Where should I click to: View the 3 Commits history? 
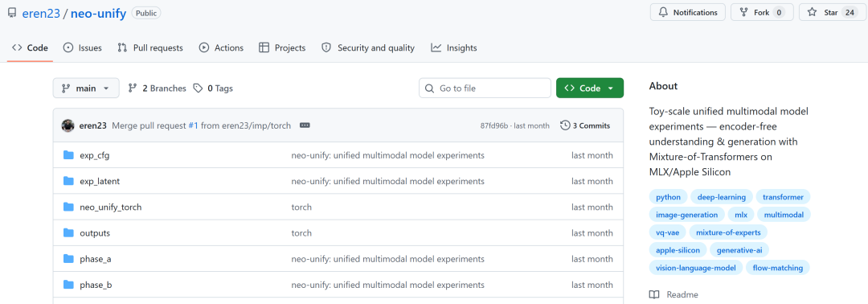coord(585,125)
